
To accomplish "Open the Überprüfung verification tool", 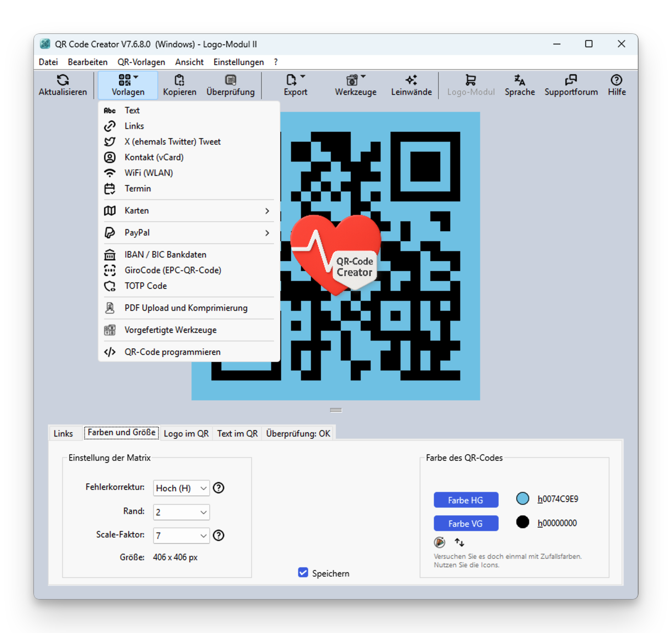I will (230, 85).
